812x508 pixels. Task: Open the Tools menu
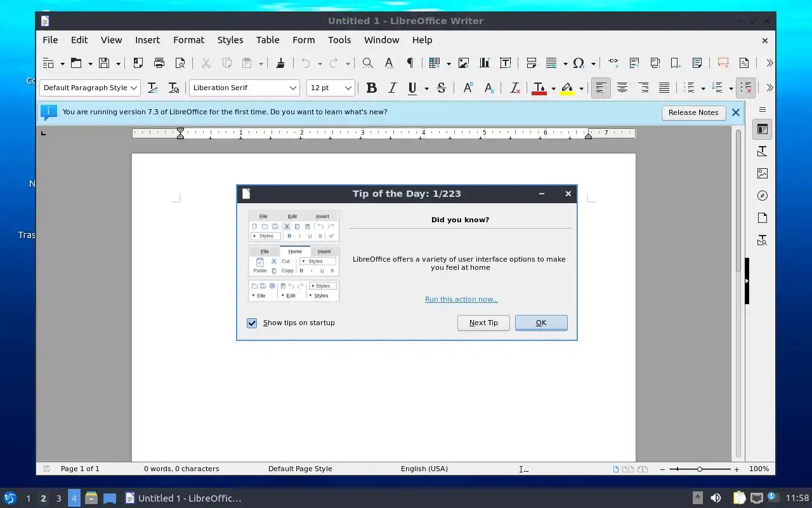pyautogui.click(x=339, y=39)
